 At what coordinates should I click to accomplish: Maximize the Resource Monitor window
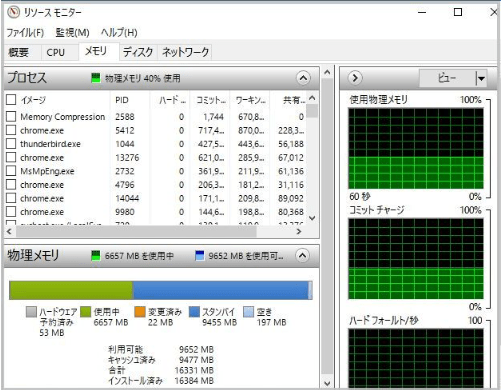pyautogui.click(x=458, y=12)
